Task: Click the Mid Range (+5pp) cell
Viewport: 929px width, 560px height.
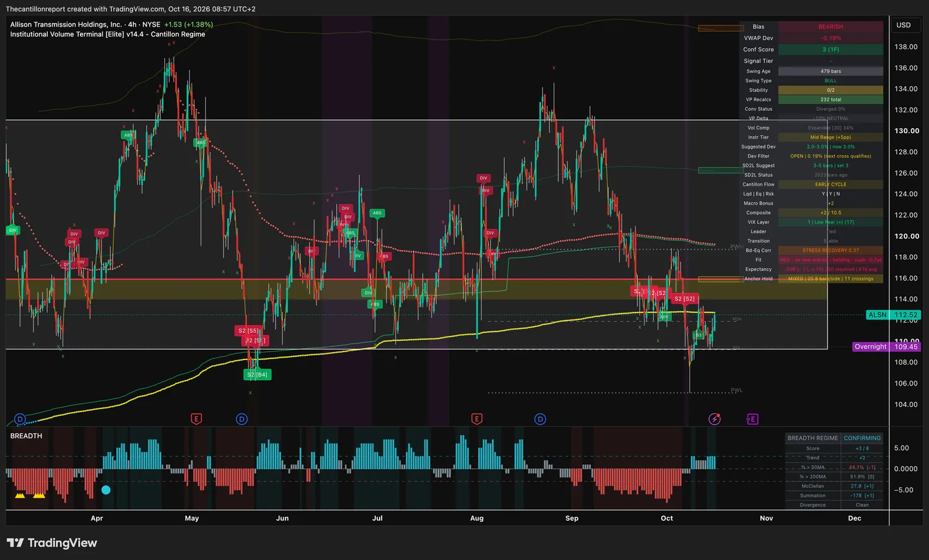Action: (x=831, y=137)
